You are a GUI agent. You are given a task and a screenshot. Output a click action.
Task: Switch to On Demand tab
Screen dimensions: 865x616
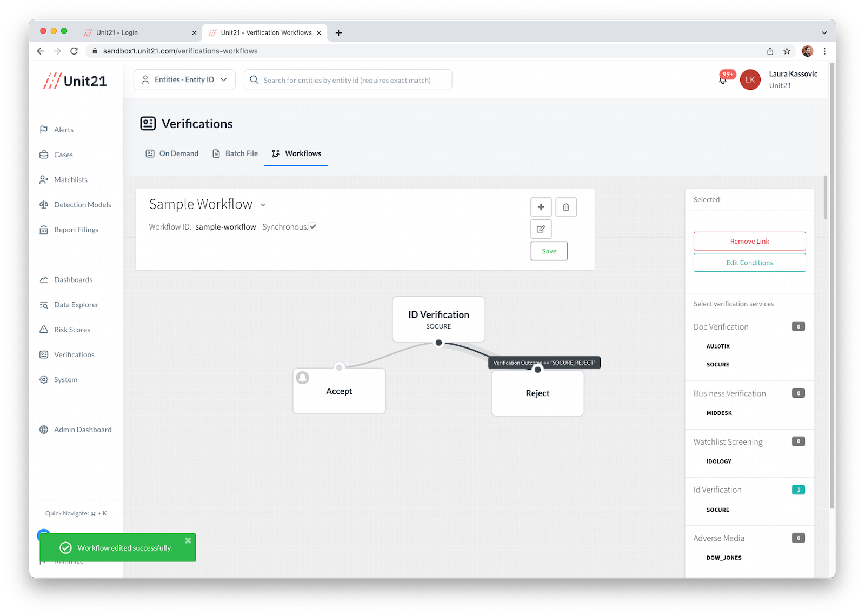tap(172, 153)
